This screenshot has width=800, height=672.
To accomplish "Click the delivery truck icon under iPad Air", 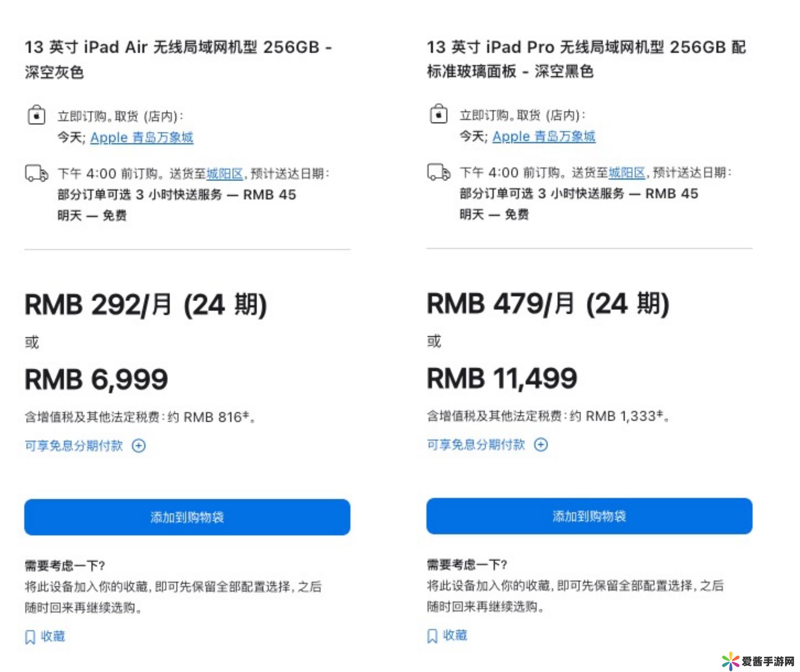I will [x=37, y=173].
